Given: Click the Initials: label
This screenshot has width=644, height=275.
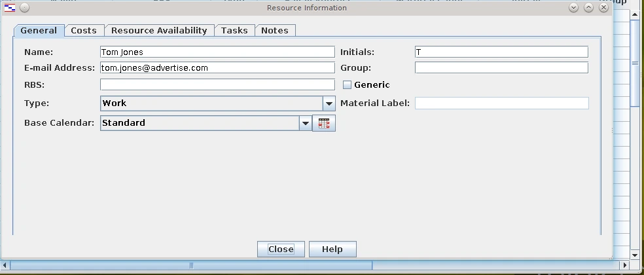Looking at the screenshot, I should tap(357, 52).
